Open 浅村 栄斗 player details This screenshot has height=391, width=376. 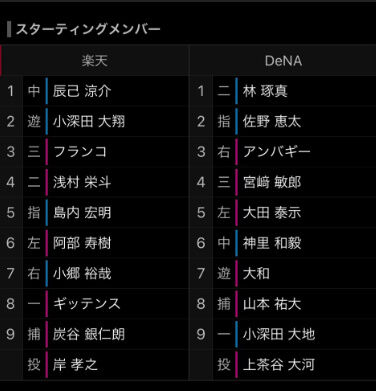(x=82, y=182)
